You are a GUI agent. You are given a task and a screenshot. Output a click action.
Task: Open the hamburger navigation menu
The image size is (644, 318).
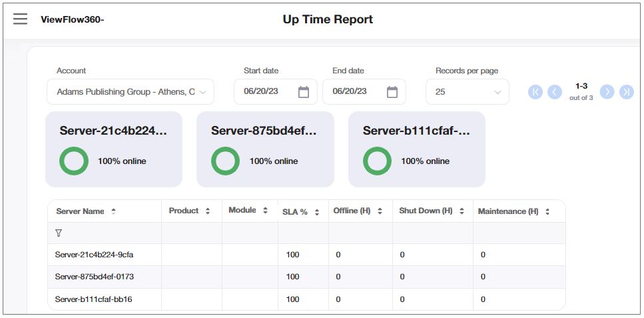click(x=21, y=19)
